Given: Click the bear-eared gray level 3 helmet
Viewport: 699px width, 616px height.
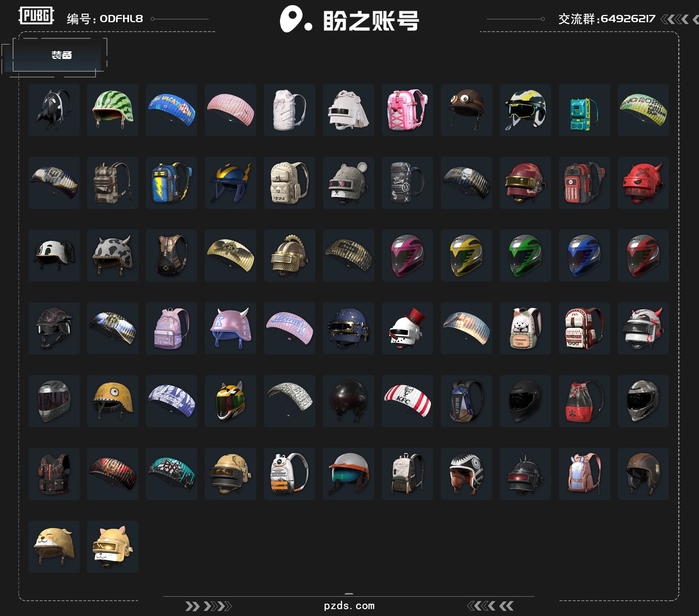Looking at the screenshot, I should click(x=348, y=183).
